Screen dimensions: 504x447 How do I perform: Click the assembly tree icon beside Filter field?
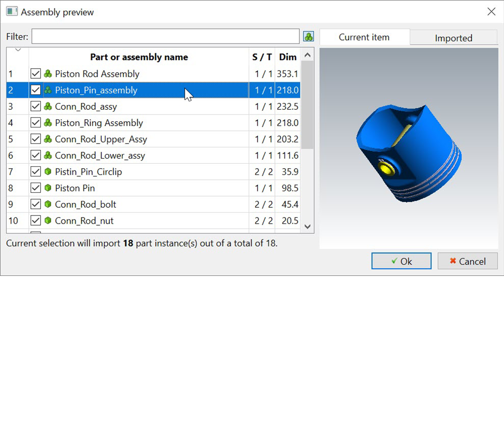click(309, 37)
